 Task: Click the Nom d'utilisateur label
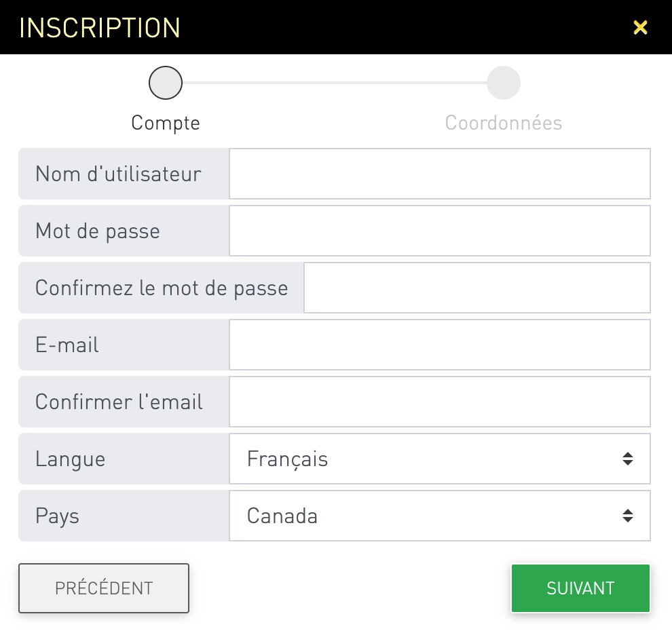(x=118, y=174)
